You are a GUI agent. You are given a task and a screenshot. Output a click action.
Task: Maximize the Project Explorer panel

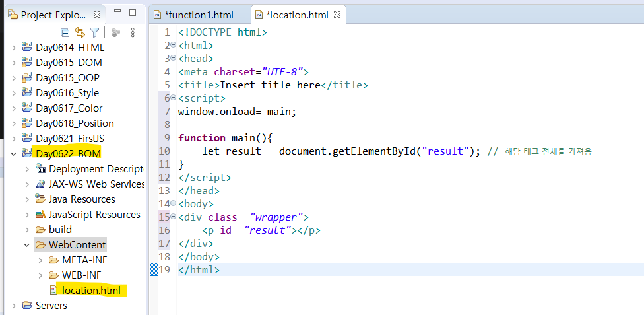coord(133,13)
